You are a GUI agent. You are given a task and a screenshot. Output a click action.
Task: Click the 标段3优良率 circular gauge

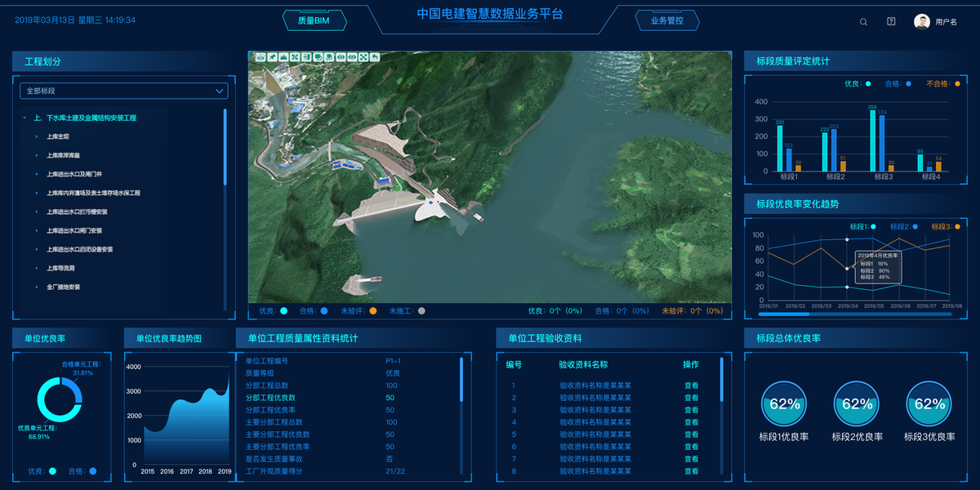click(x=929, y=403)
